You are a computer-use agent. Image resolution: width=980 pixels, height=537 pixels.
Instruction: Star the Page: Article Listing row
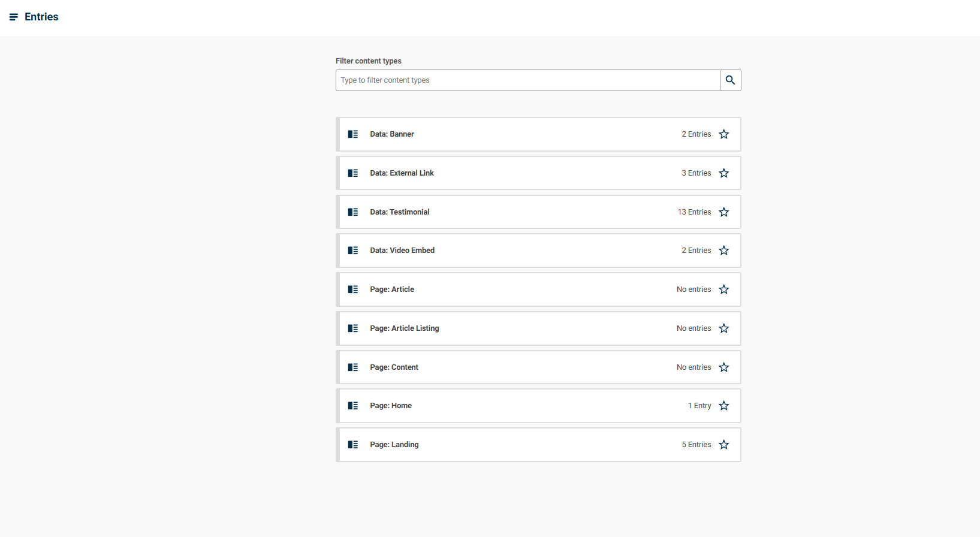[724, 328]
